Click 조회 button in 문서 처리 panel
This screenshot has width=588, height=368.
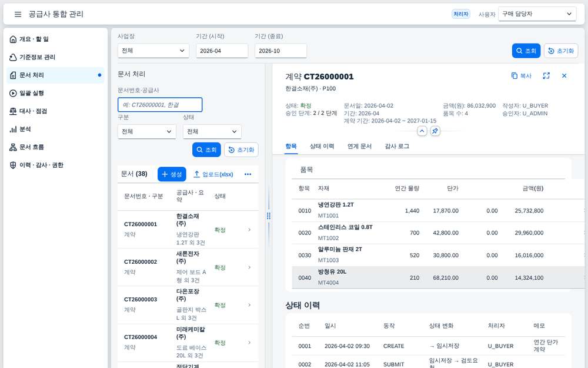tap(206, 150)
